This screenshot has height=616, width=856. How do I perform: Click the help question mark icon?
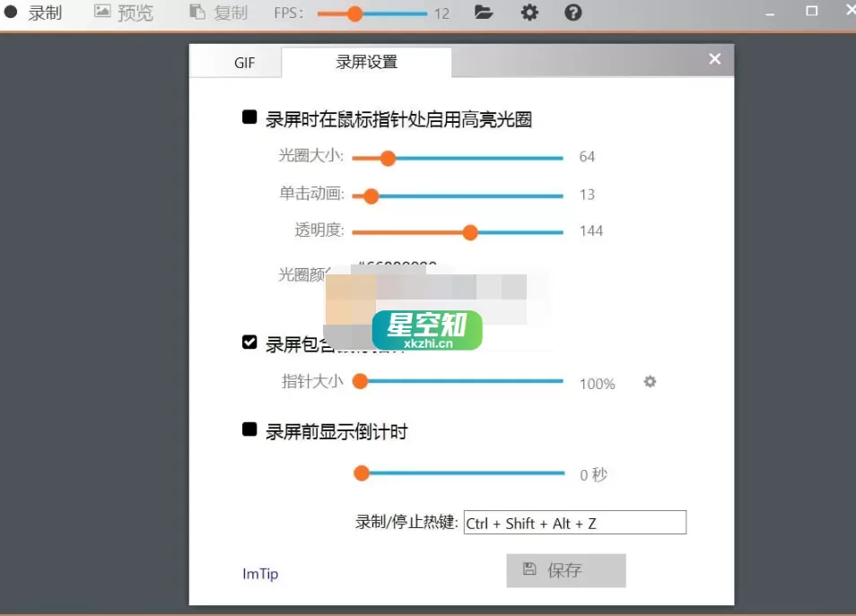click(572, 13)
